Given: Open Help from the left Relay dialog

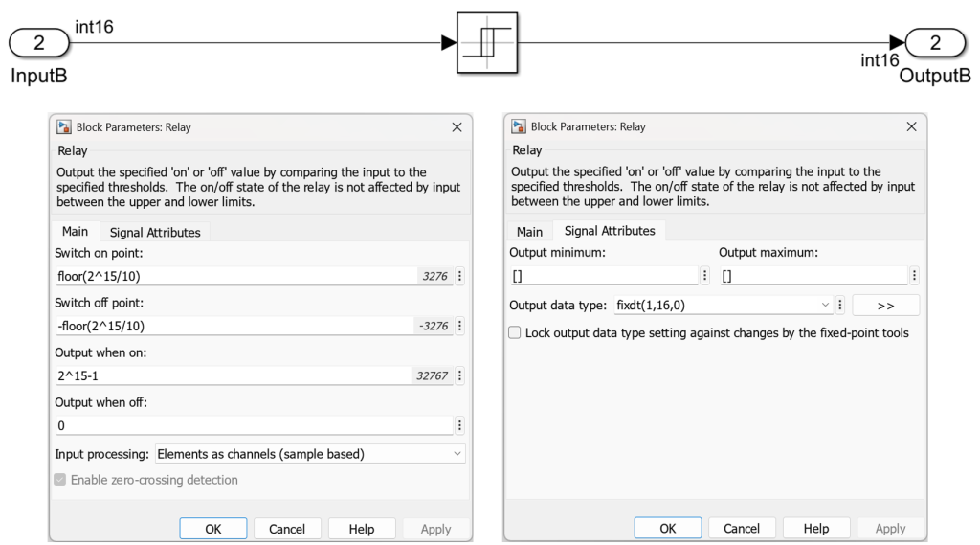Looking at the screenshot, I should click(361, 529).
